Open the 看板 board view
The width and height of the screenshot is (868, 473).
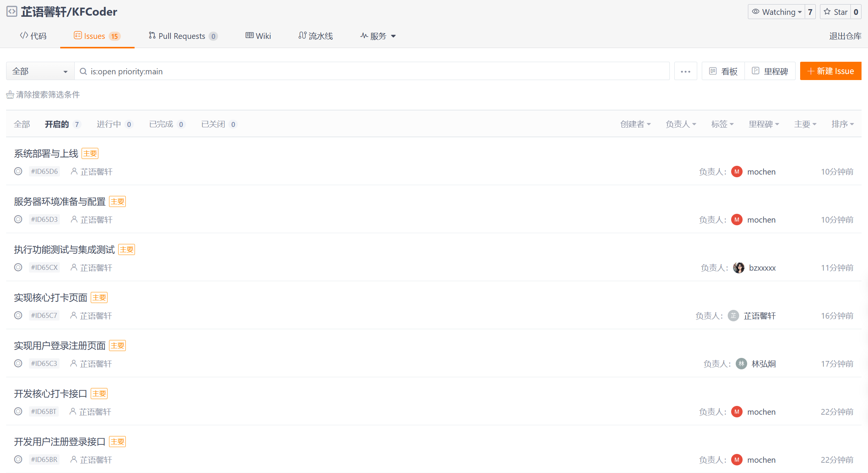click(723, 71)
